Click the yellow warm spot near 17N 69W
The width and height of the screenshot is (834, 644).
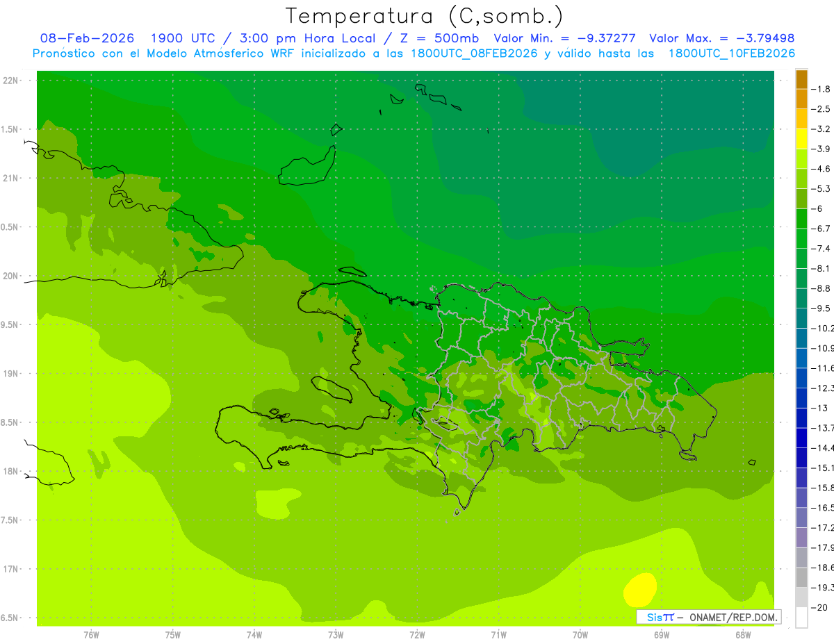point(640,589)
